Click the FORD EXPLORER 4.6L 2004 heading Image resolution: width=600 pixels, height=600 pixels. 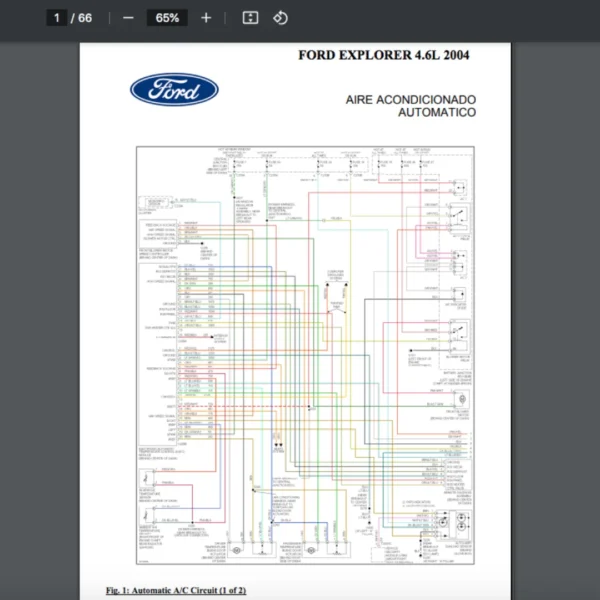(x=383, y=55)
